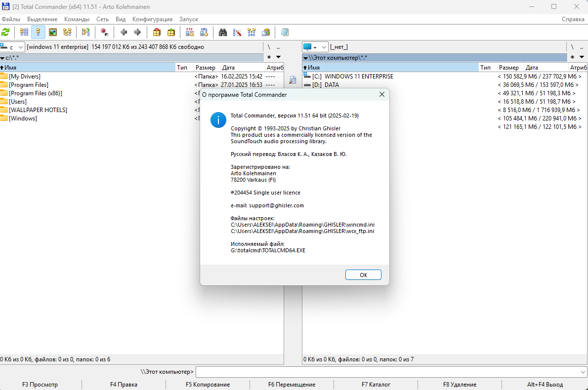Screen dimensions: 588x390
Task: Open the Команды menu
Action: pos(77,19)
